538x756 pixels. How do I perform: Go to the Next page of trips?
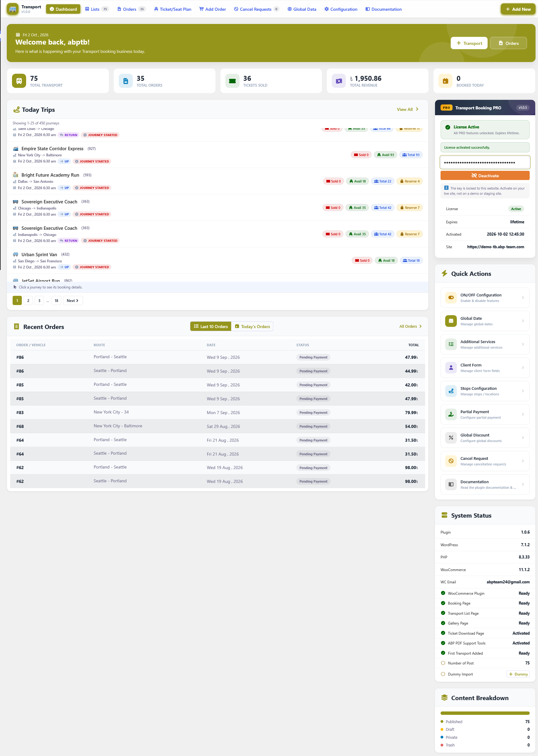tap(73, 300)
